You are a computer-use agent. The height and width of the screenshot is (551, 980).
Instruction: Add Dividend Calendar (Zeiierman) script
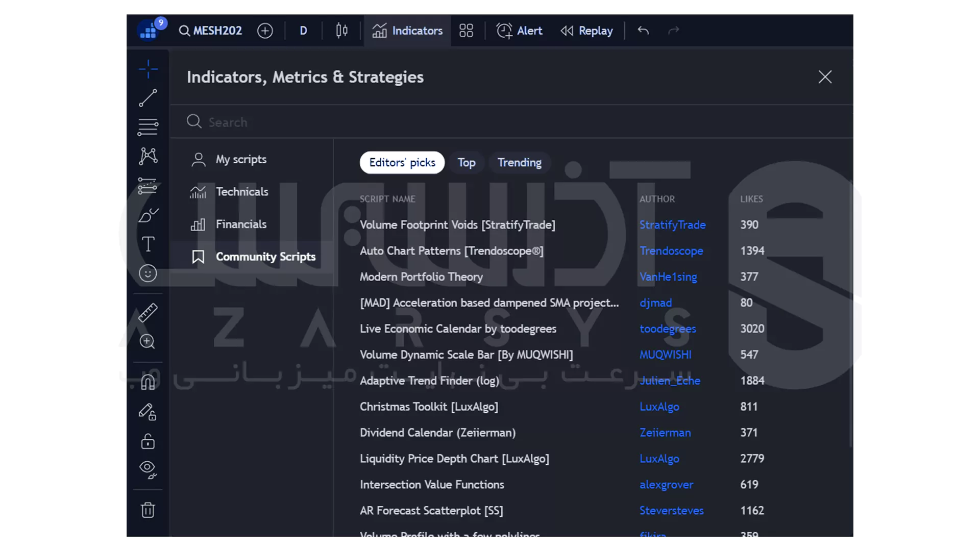coord(437,433)
